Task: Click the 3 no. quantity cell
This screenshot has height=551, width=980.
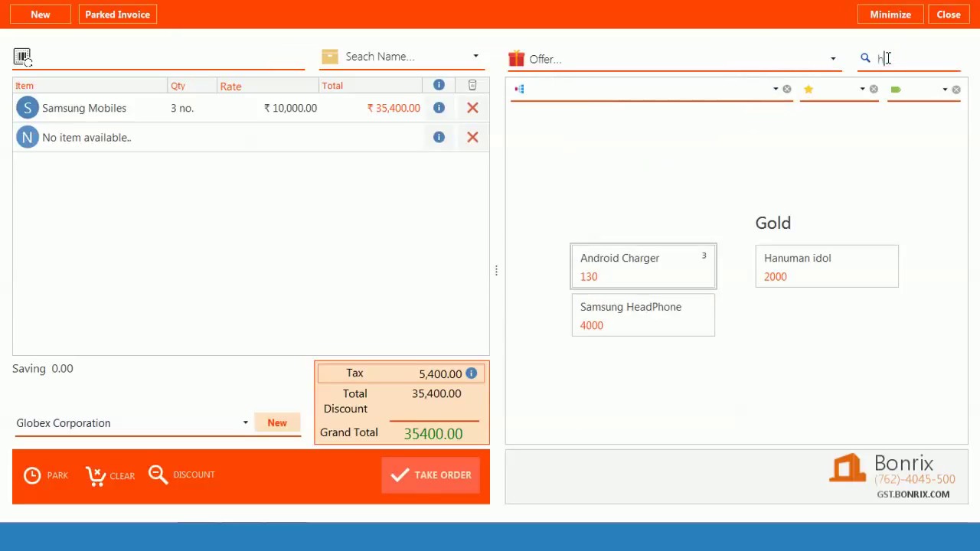Action: point(182,108)
